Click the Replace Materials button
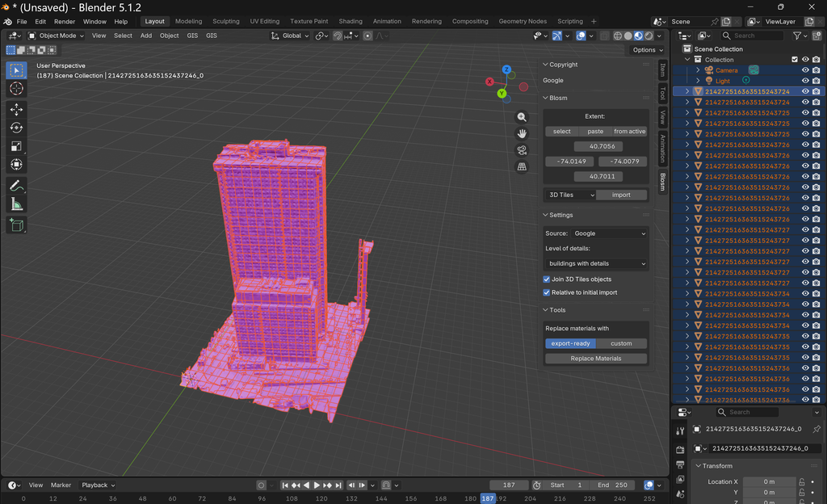 coord(595,359)
